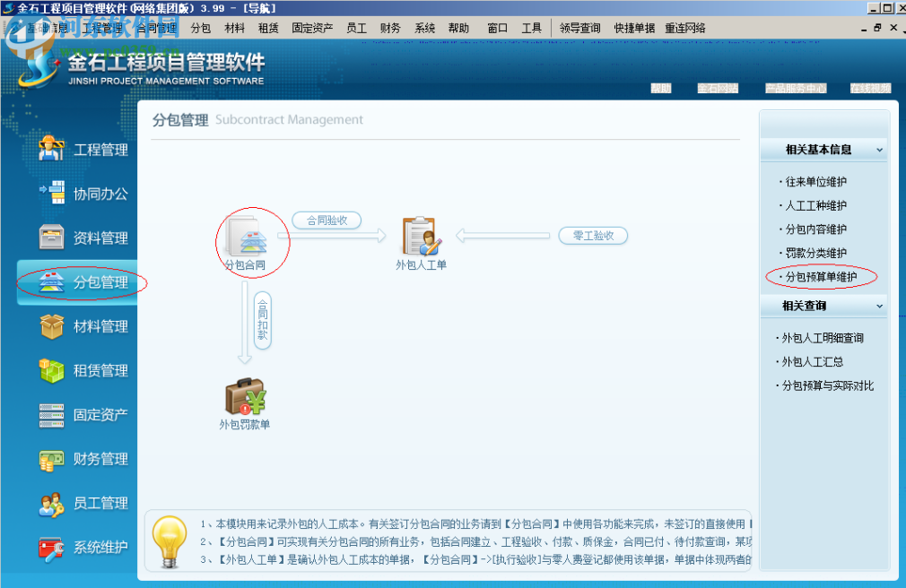906x588 pixels.
Task: Click 重连网络 in the menu bar
Action: coord(685,28)
